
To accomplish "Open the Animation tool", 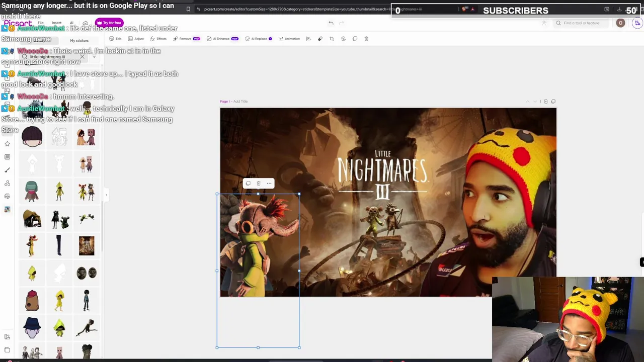I will [x=289, y=39].
